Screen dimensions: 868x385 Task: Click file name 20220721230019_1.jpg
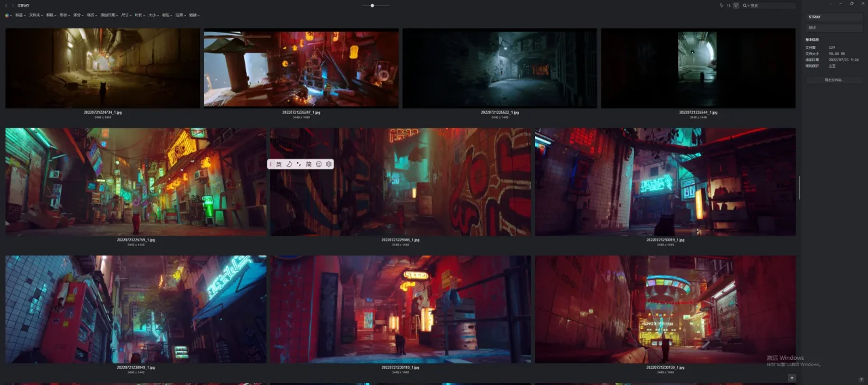click(665, 240)
